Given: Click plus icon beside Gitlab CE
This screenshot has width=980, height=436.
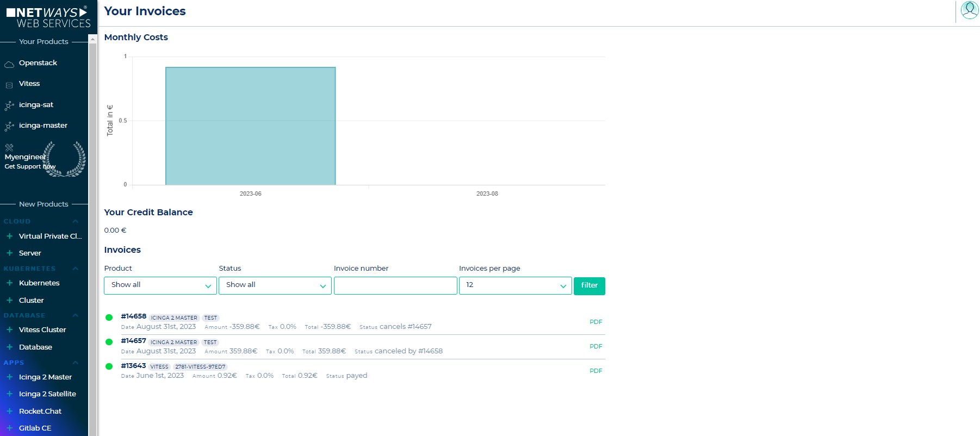Looking at the screenshot, I should (9, 428).
